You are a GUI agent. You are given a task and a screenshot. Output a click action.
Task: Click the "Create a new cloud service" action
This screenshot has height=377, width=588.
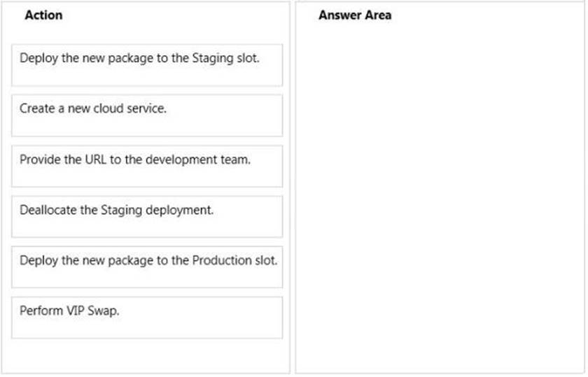(x=147, y=115)
